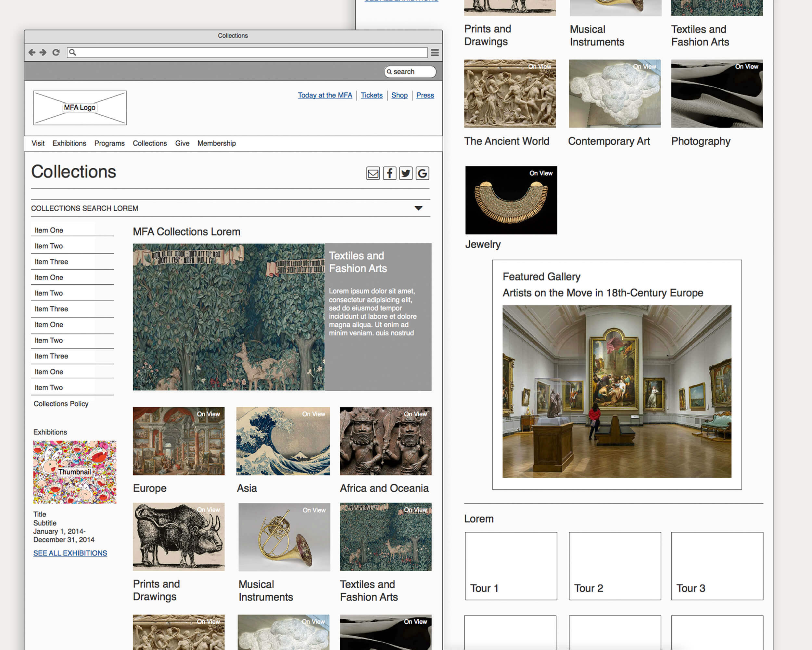The width and height of the screenshot is (812, 650).
Task: Open the Tickets link
Action: pos(372,95)
